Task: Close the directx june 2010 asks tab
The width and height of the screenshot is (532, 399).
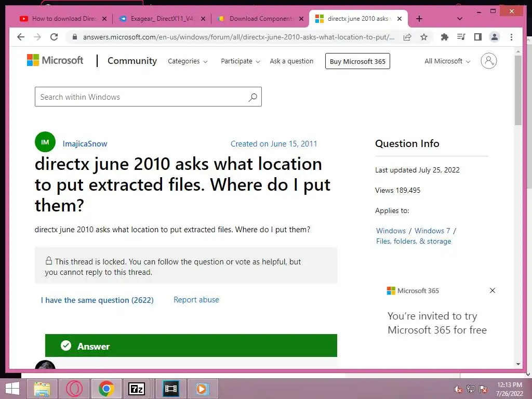Action: pyautogui.click(x=400, y=19)
